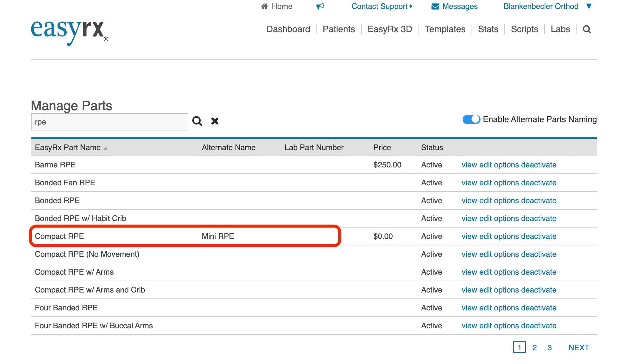The image size is (620, 364).
Task: Go to the Labs section
Action: click(x=560, y=29)
